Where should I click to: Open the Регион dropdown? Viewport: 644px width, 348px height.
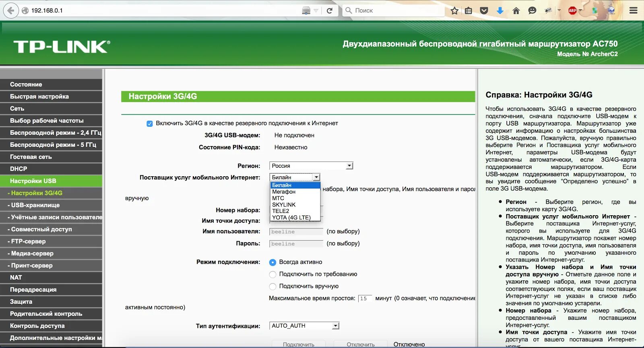[311, 166]
